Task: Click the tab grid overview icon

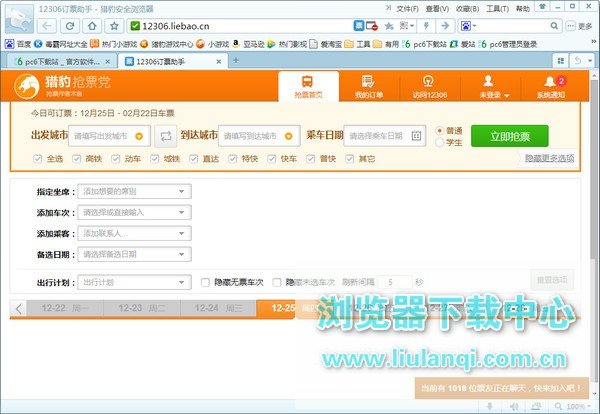Action: [561, 61]
